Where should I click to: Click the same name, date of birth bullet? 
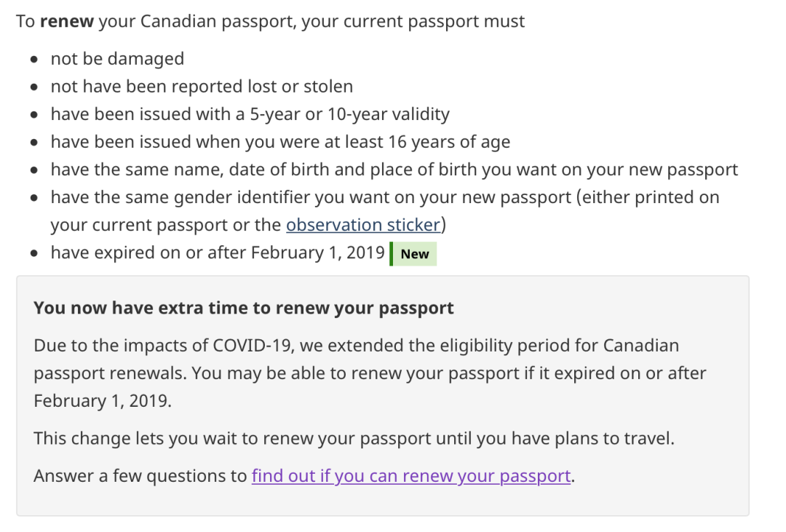click(x=394, y=170)
